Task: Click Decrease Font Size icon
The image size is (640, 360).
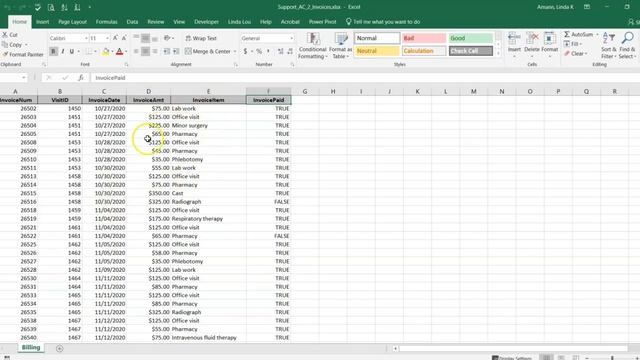Action: click(x=124, y=38)
